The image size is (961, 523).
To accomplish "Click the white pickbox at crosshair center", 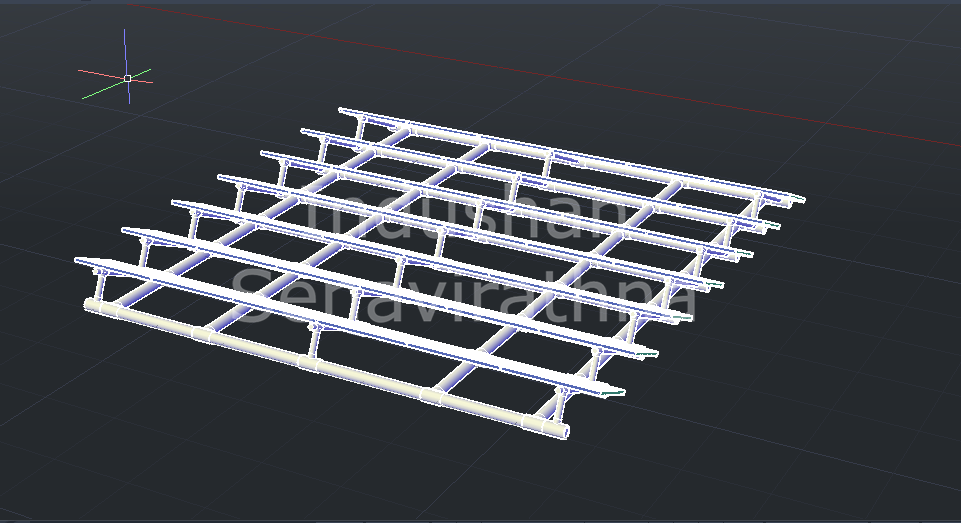I will [127, 78].
